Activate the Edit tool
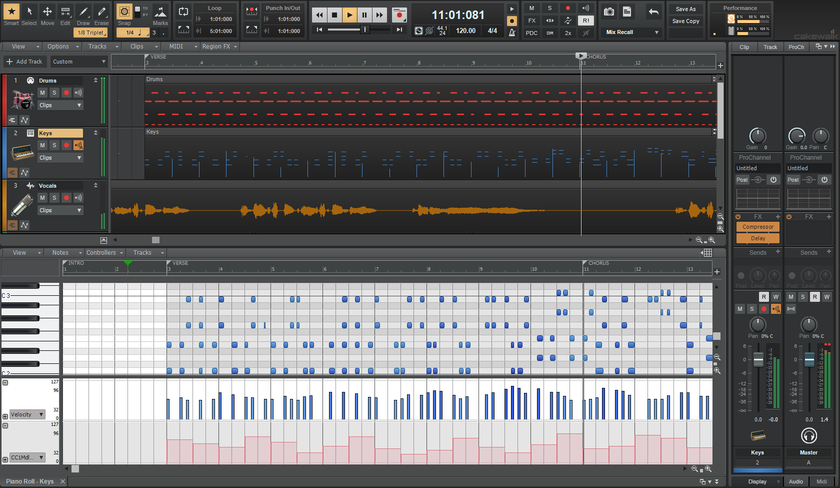This screenshot has width=840, height=488. [x=65, y=11]
